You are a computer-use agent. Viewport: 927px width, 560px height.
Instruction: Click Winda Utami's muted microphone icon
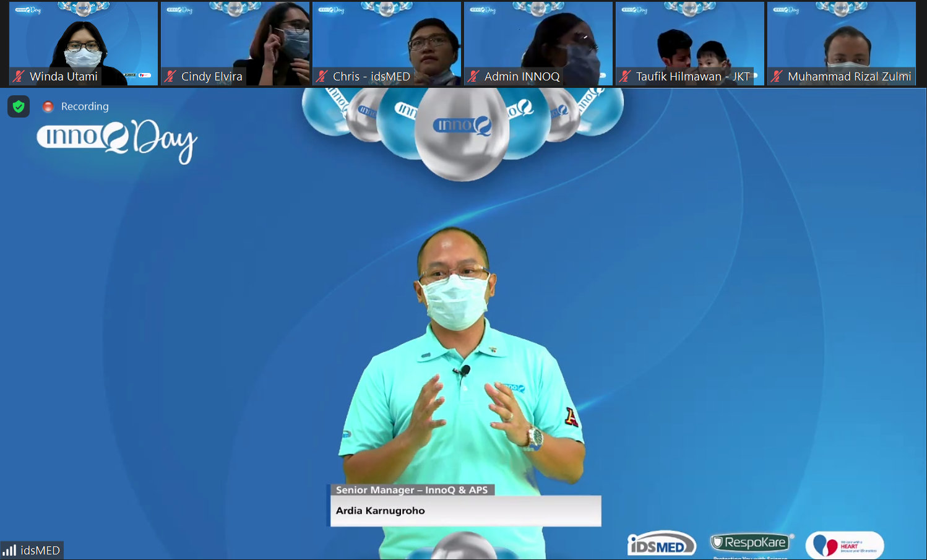pos(19,76)
